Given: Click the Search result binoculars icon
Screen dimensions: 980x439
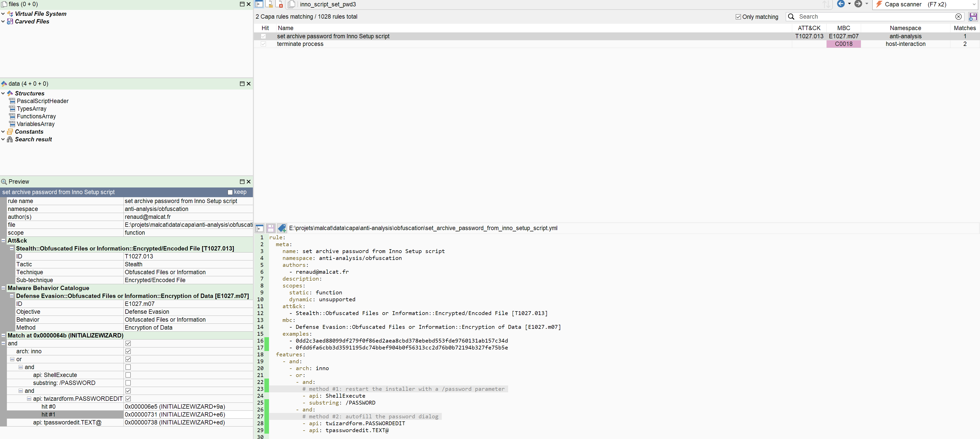Looking at the screenshot, I should pyautogui.click(x=10, y=139).
